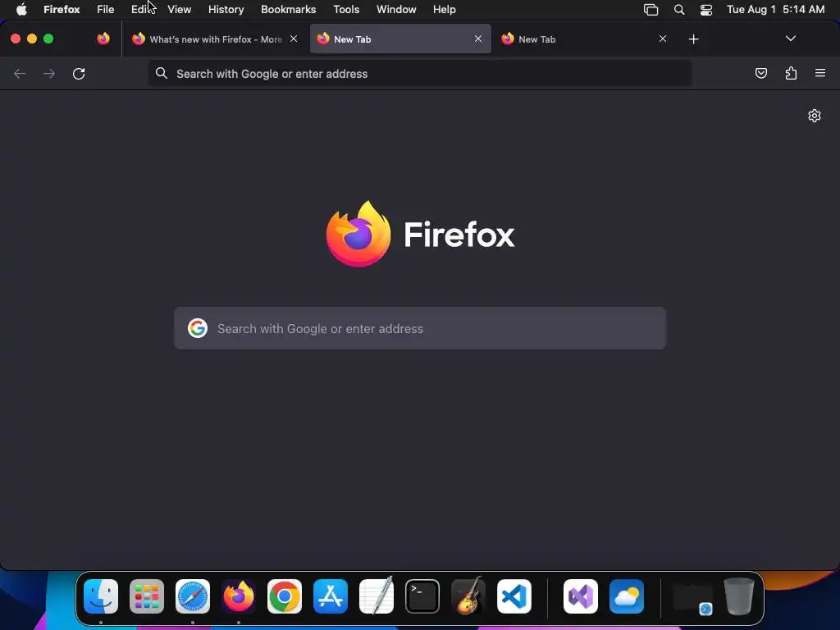Close the rightmost New Tab tab
Image resolution: width=840 pixels, height=630 pixels.
[x=663, y=39]
